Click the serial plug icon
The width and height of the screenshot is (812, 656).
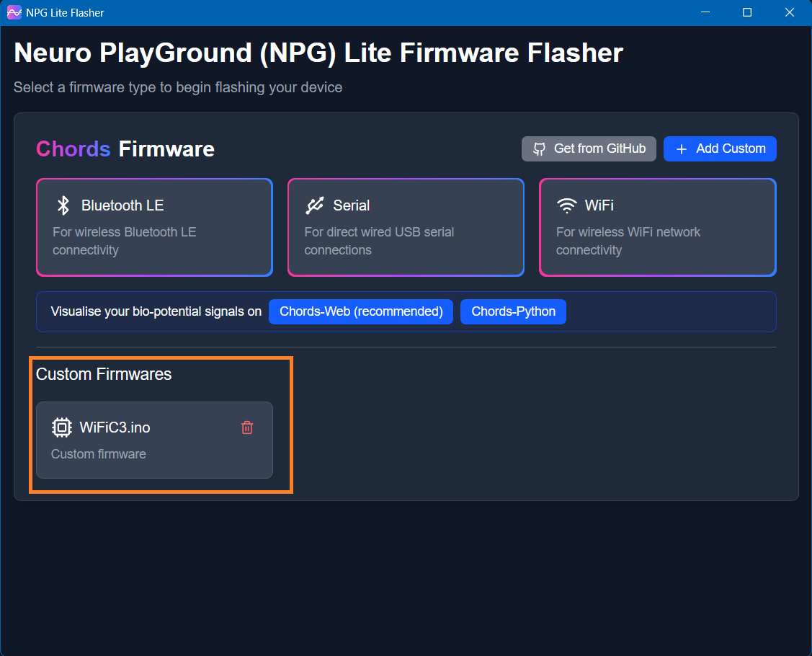click(315, 205)
